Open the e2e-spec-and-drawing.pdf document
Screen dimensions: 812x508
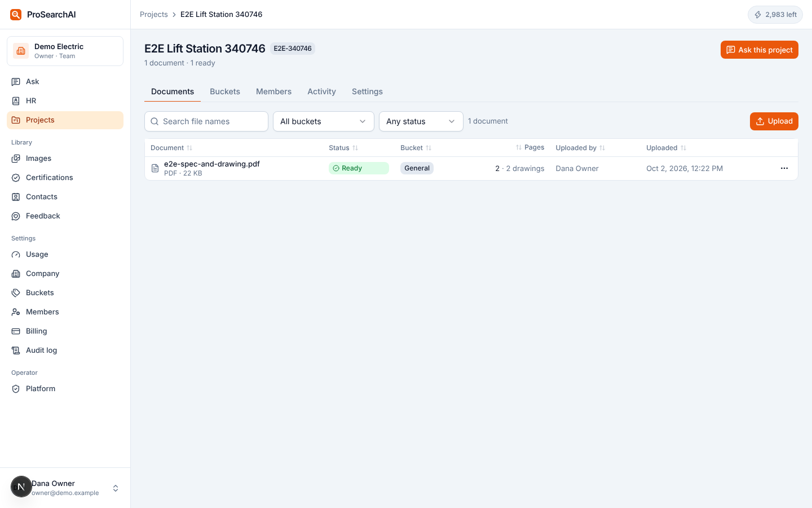point(212,164)
